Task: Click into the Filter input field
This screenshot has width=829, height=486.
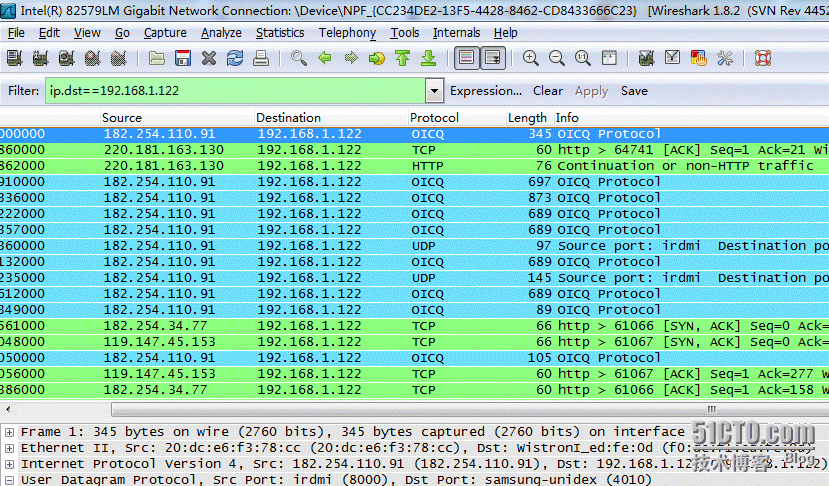Action: click(236, 91)
